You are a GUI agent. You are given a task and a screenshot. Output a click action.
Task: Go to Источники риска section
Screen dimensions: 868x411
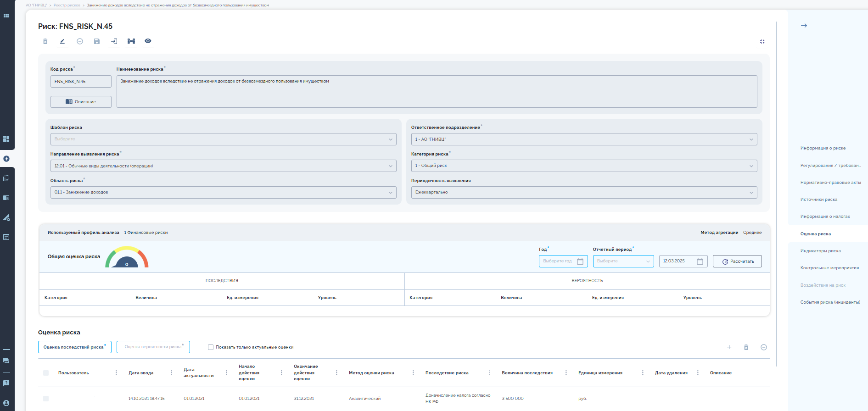pyautogui.click(x=819, y=200)
